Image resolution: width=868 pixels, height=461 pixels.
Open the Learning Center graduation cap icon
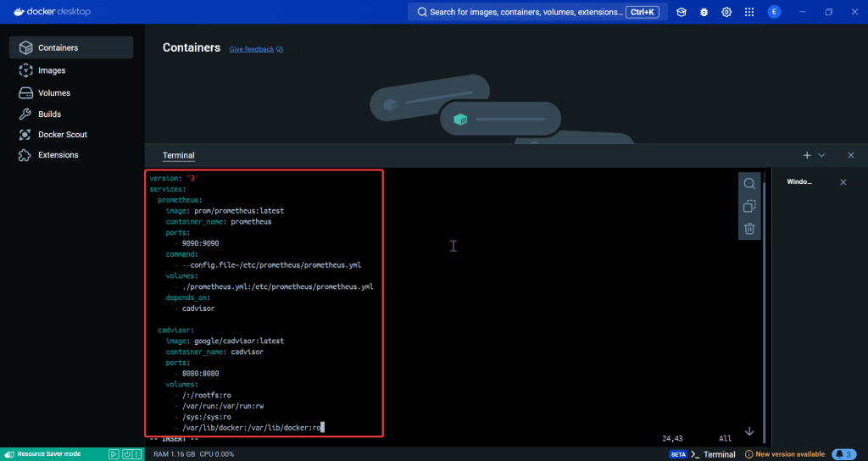click(682, 12)
